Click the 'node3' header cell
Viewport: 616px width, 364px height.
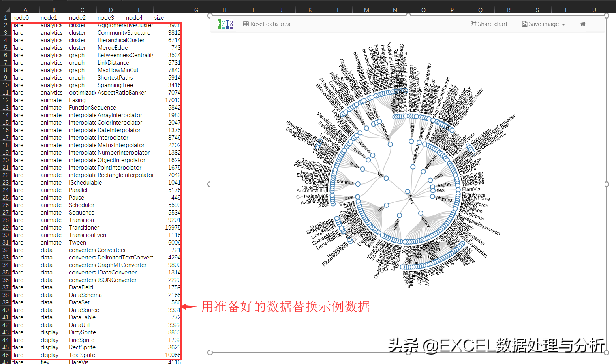(x=111, y=18)
